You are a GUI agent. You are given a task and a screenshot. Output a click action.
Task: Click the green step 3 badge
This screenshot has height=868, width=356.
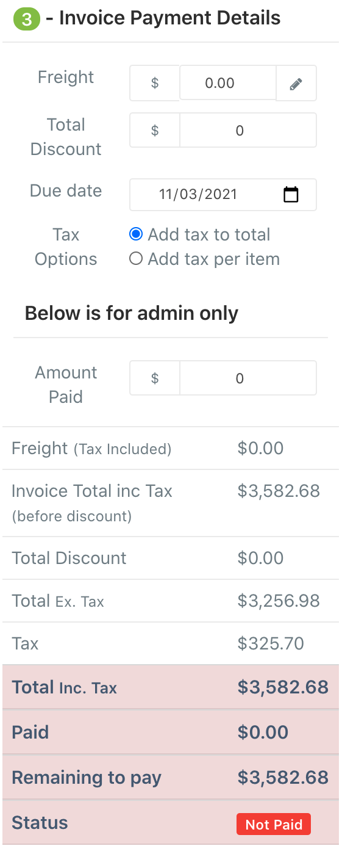[26, 20]
